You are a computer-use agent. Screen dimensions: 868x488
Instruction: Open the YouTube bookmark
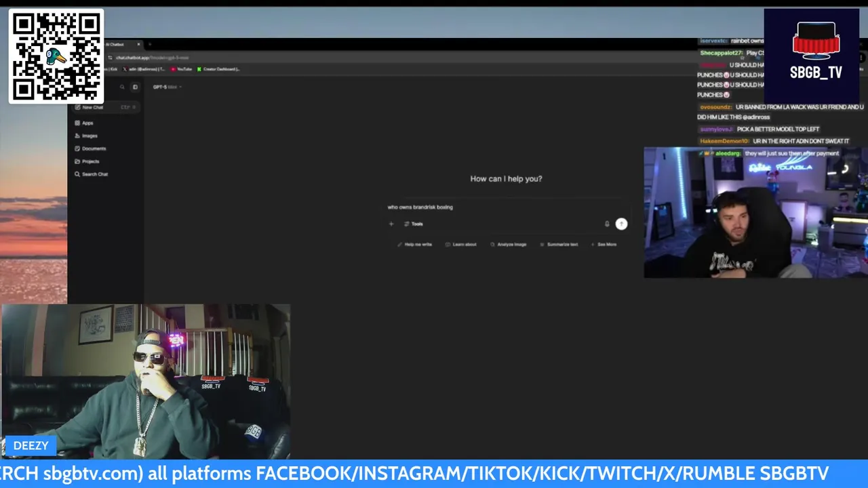click(181, 69)
